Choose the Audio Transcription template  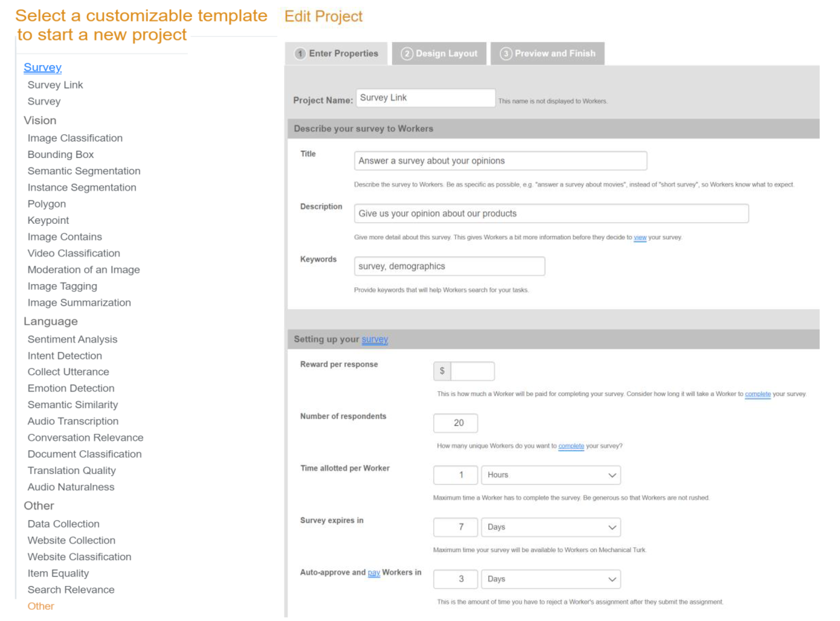coord(73,421)
